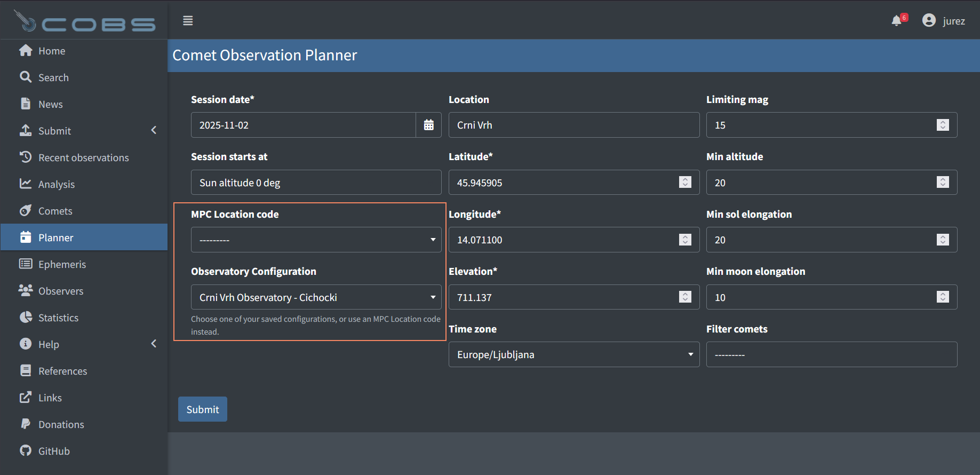
Task: Open Statistics in the sidebar
Action: coord(58,318)
